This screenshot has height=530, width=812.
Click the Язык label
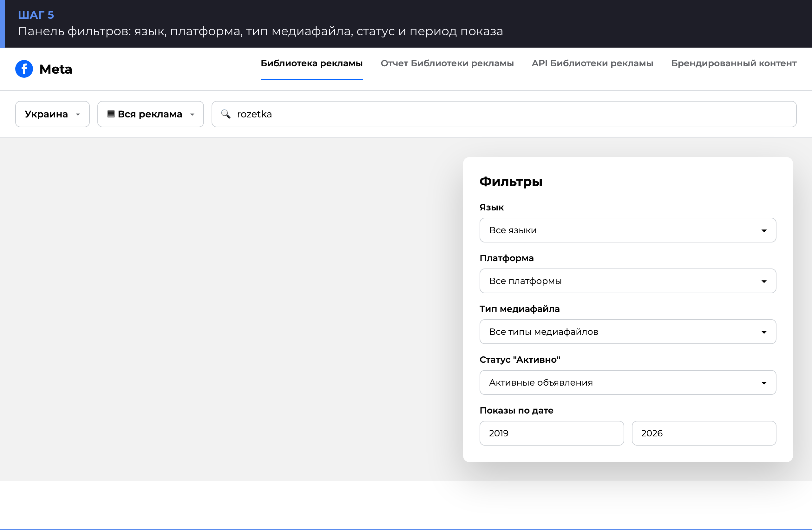pyautogui.click(x=492, y=208)
